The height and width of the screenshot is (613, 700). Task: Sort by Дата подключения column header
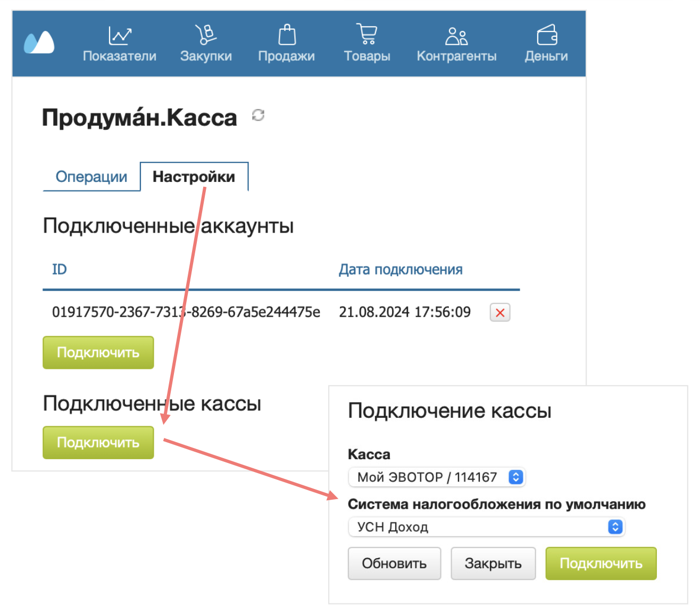click(401, 270)
